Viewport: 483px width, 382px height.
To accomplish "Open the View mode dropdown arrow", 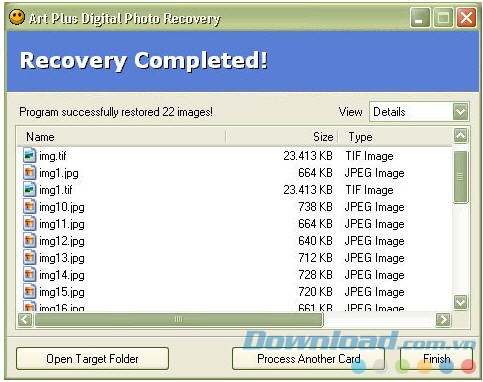I will pos(461,112).
